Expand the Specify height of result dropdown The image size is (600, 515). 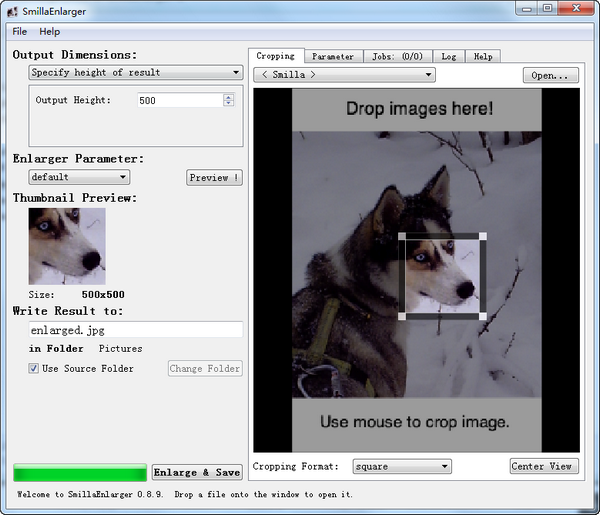pos(135,73)
